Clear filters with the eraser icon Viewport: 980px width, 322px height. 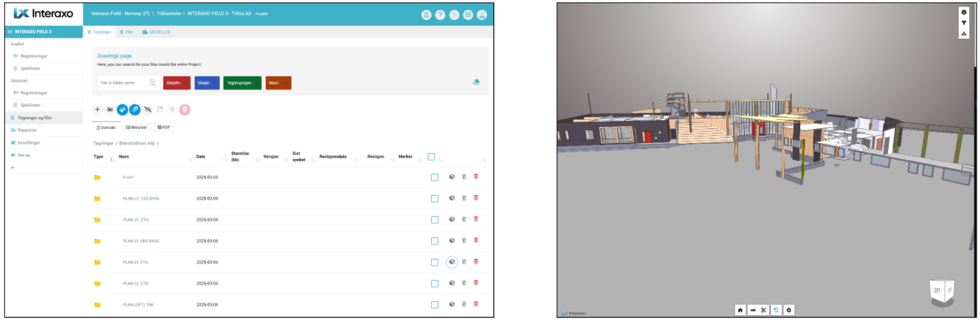[x=476, y=82]
